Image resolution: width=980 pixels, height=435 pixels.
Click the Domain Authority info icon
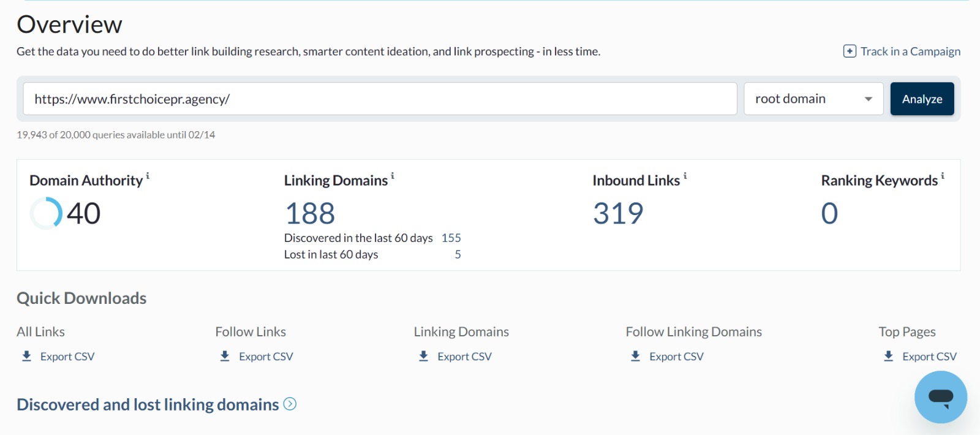(148, 176)
